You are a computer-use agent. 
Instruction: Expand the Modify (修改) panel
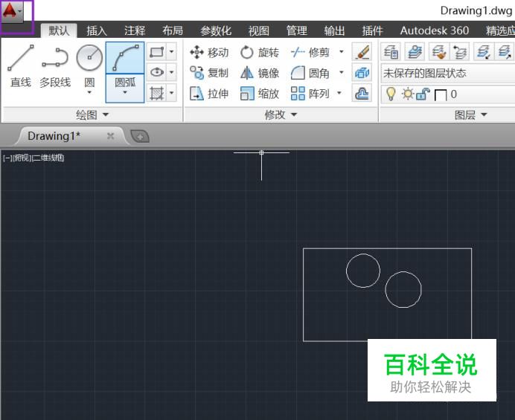(281, 114)
